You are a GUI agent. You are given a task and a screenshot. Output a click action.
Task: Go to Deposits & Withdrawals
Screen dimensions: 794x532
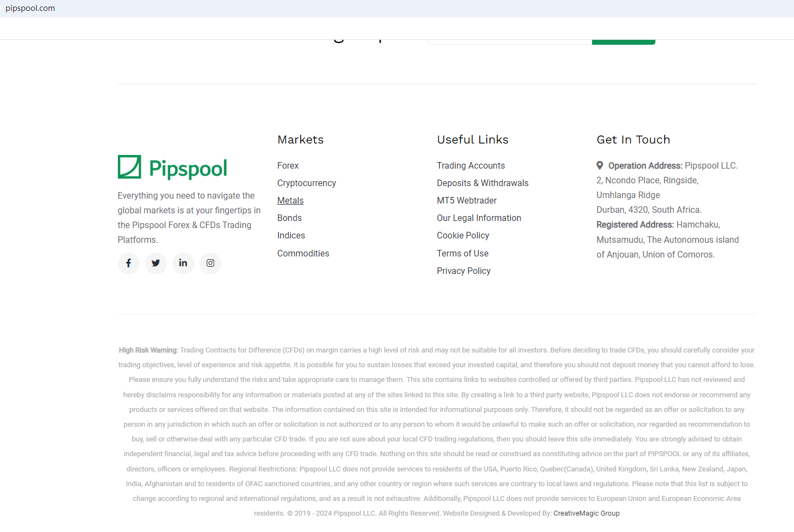[x=482, y=183]
